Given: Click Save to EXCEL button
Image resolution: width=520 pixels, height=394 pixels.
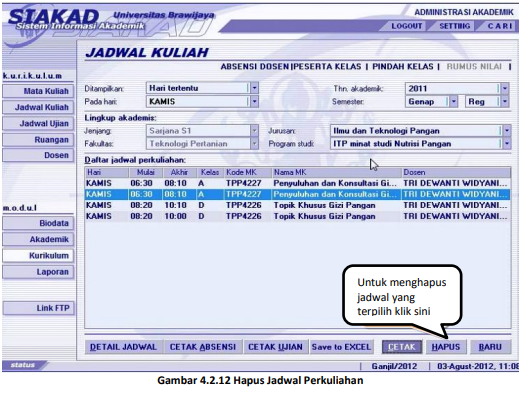Looking at the screenshot, I should 341,347.
